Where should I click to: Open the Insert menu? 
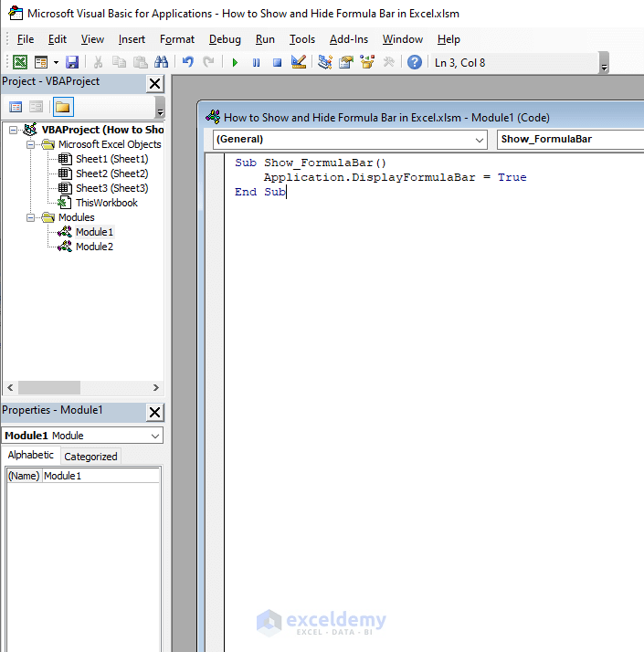click(132, 39)
